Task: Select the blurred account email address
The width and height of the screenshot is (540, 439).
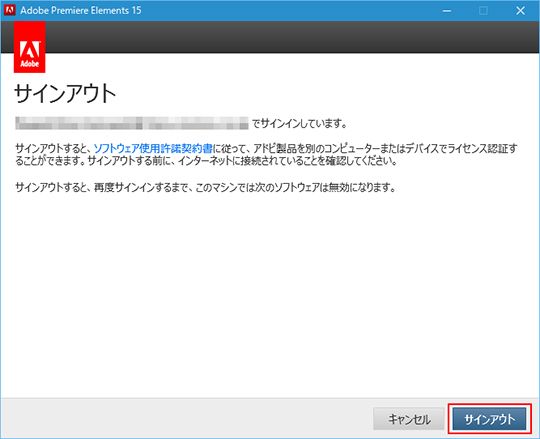Action: pyautogui.click(x=132, y=123)
